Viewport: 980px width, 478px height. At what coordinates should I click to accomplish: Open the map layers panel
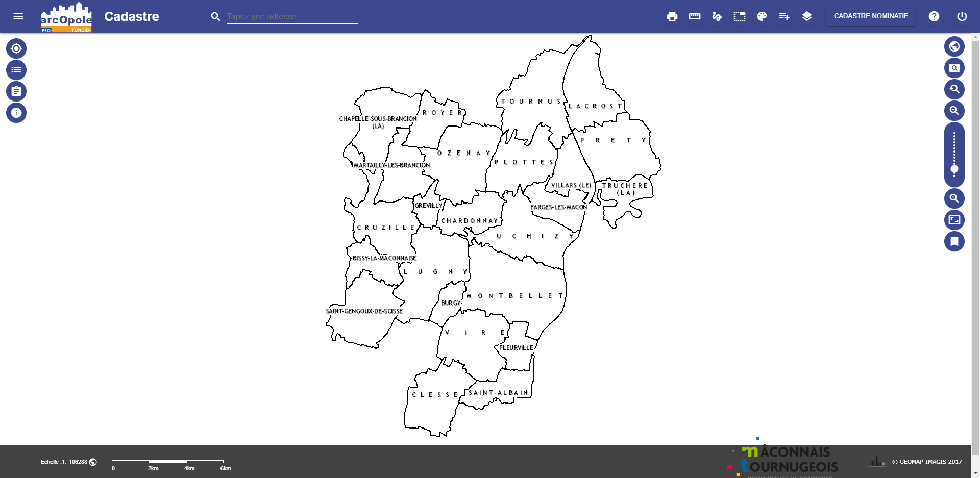pyautogui.click(x=806, y=16)
